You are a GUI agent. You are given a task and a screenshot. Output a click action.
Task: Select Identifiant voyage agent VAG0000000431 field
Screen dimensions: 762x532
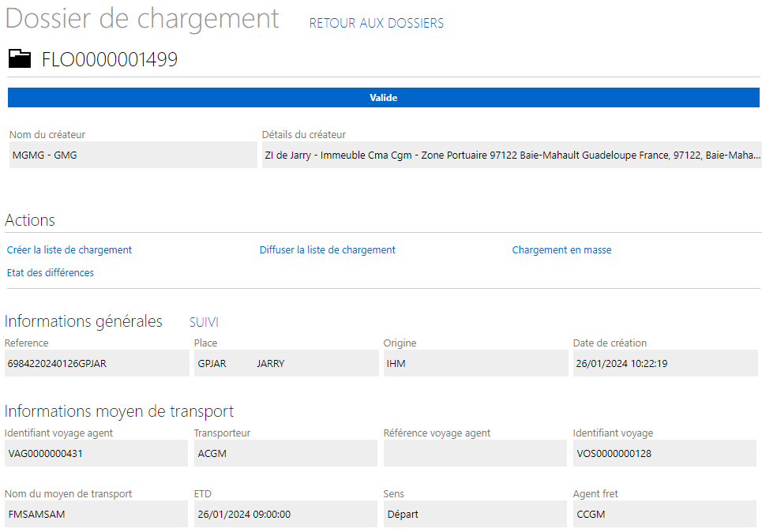pos(96,453)
